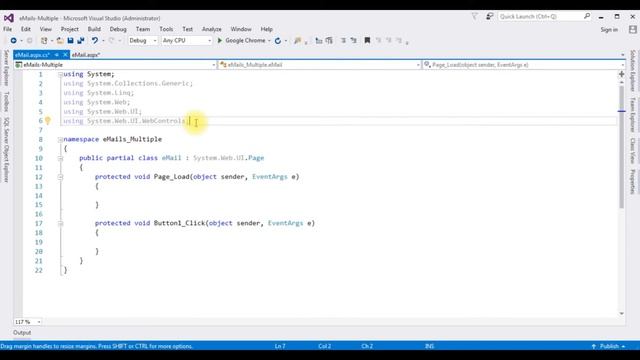Click the feedback icon beside Quick Launch
The width and height of the screenshot is (640, 360).
tap(489, 16)
